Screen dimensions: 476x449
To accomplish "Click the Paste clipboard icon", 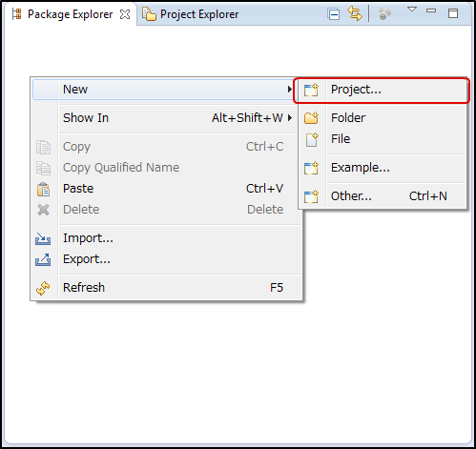I will pyautogui.click(x=43, y=189).
